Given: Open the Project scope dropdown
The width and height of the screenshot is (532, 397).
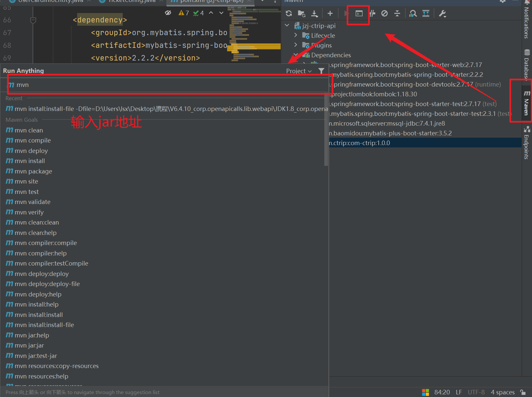Looking at the screenshot, I should tap(299, 71).
